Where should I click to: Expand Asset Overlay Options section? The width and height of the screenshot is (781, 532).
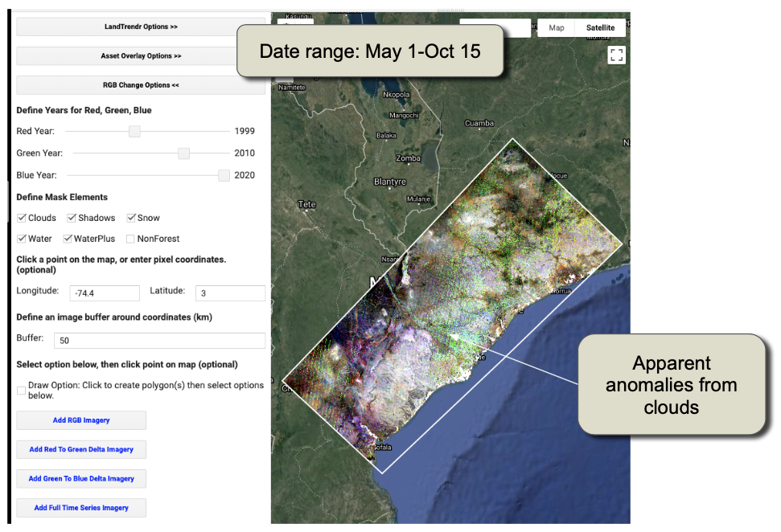click(141, 56)
